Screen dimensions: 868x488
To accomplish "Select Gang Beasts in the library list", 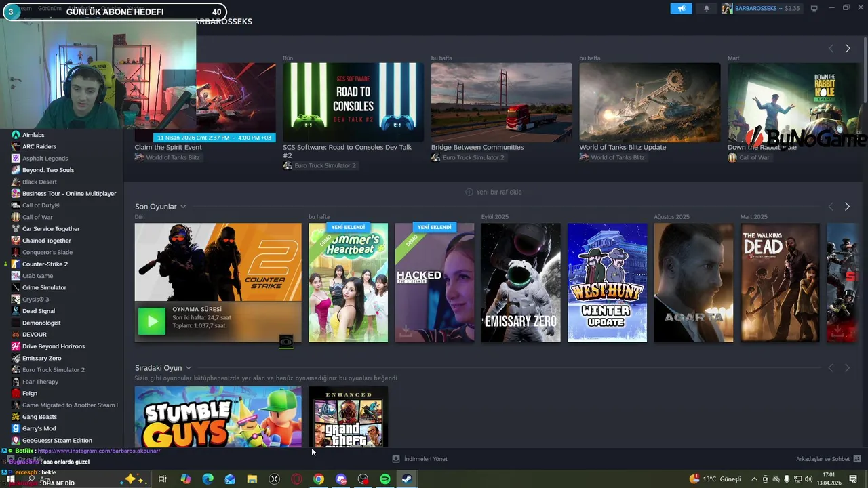I will pos(40,417).
